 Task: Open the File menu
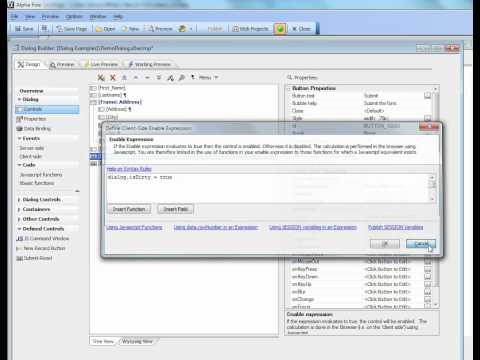tap(14, 16)
